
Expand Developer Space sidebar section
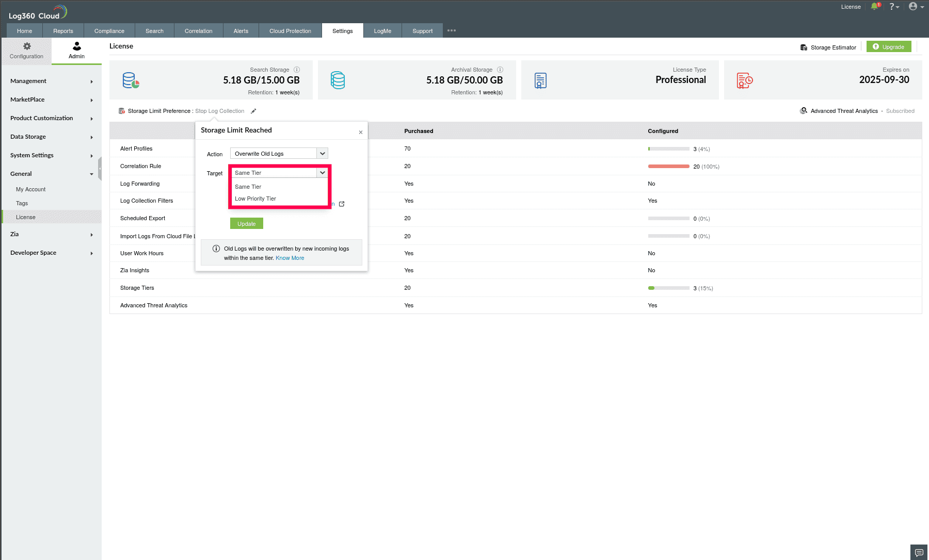click(52, 253)
